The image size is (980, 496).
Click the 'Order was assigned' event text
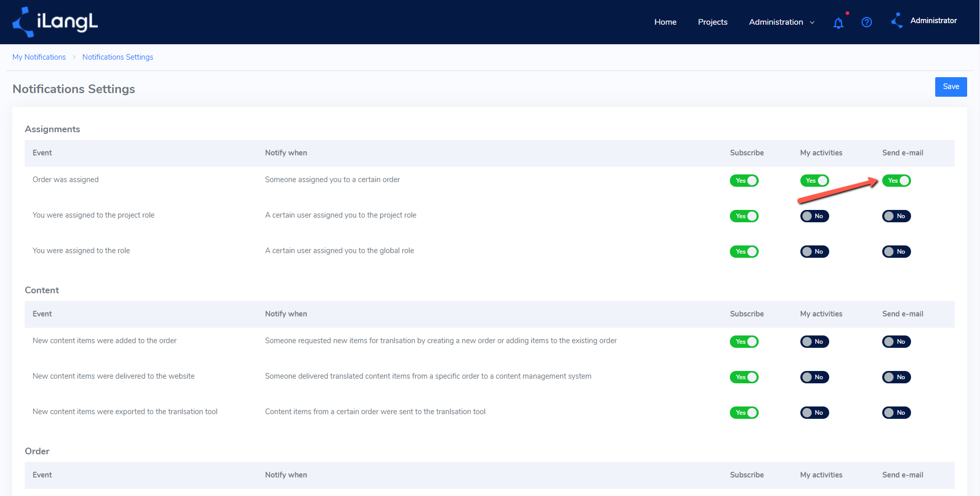(65, 180)
